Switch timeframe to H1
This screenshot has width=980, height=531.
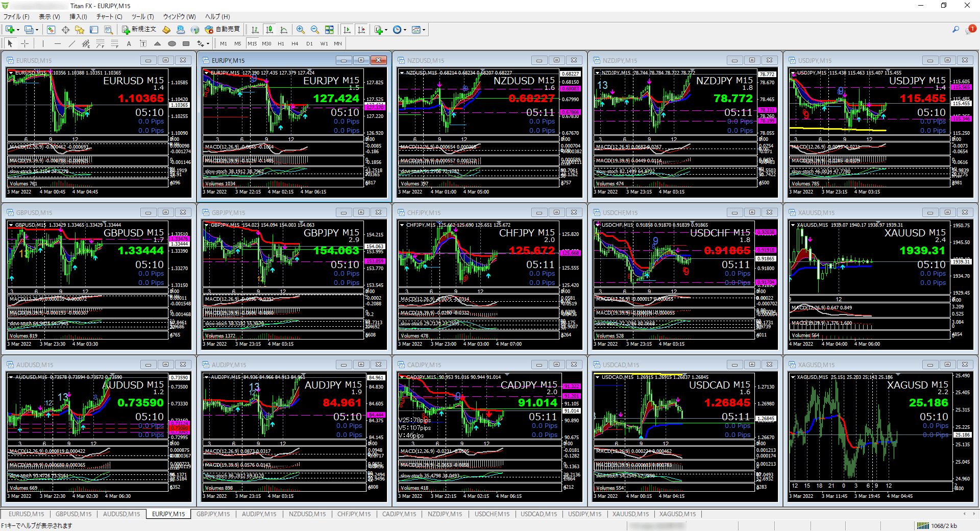tap(280, 43)
